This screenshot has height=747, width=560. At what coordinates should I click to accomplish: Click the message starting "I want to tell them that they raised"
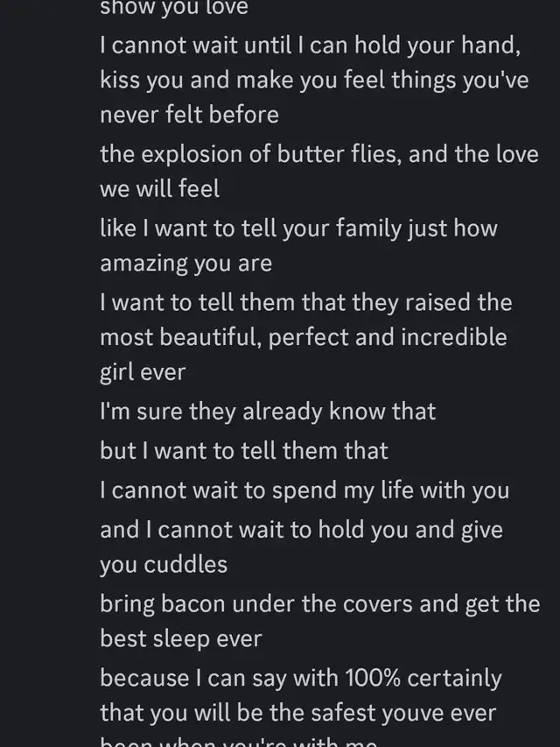305,302
